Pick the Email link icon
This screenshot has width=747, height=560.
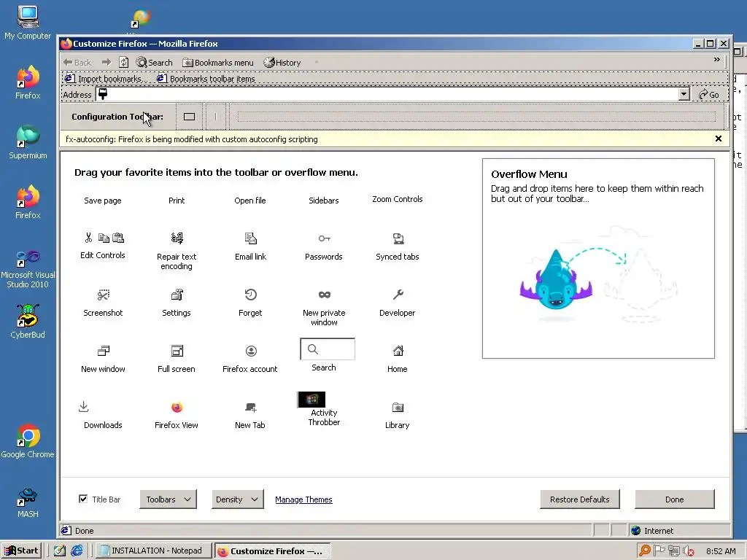[x=251, y=238]
